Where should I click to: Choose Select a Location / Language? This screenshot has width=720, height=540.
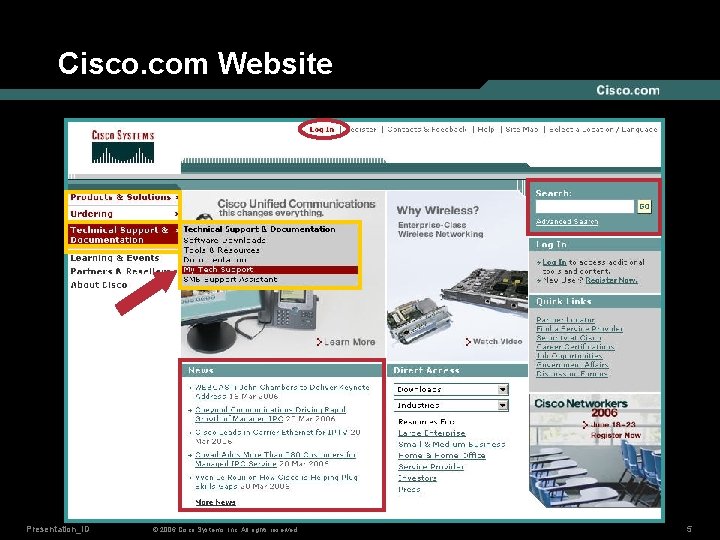click(603, 129)
